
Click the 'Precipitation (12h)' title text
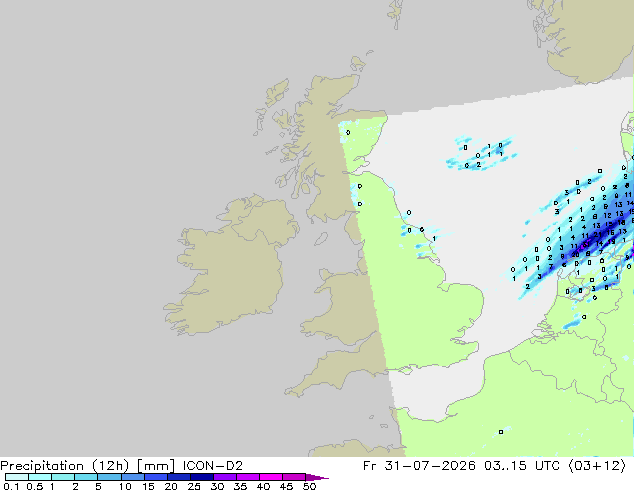coord(65,466)
